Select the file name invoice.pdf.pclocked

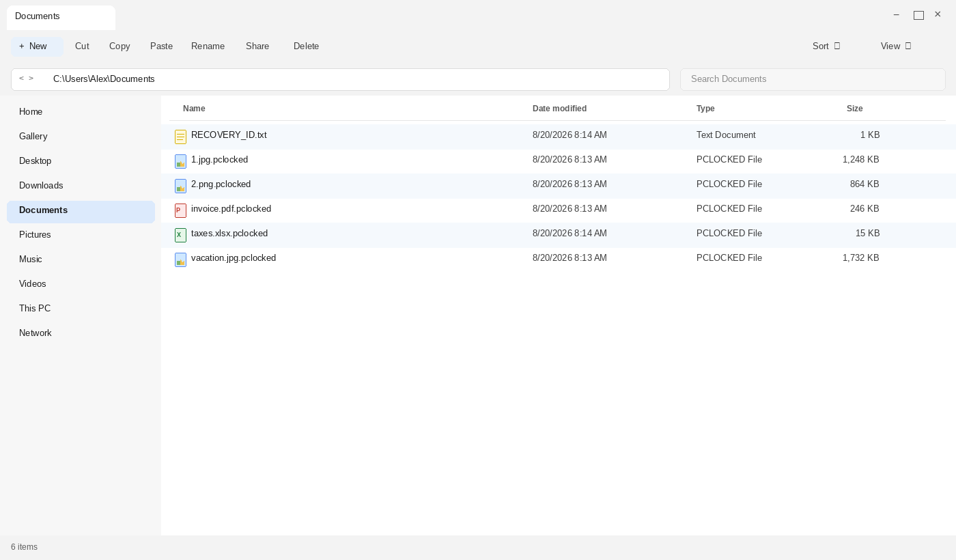[231, 209]
